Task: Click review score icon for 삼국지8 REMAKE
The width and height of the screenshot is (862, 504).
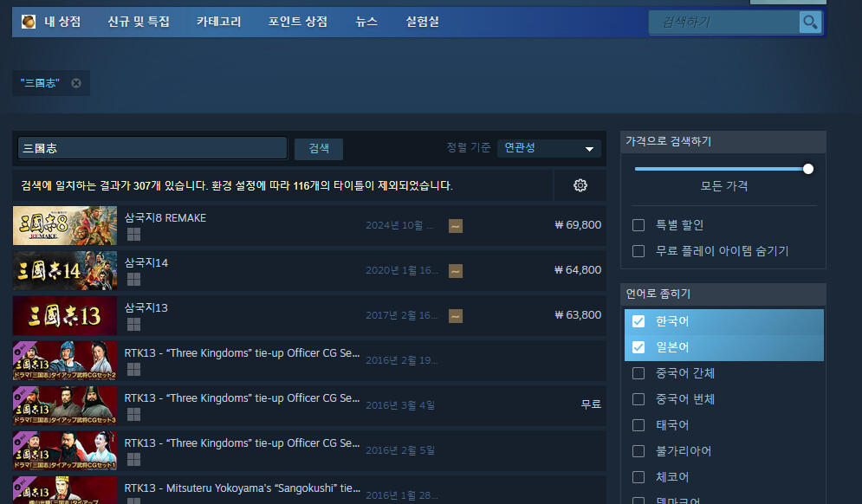Action: (x=455, y=226)
